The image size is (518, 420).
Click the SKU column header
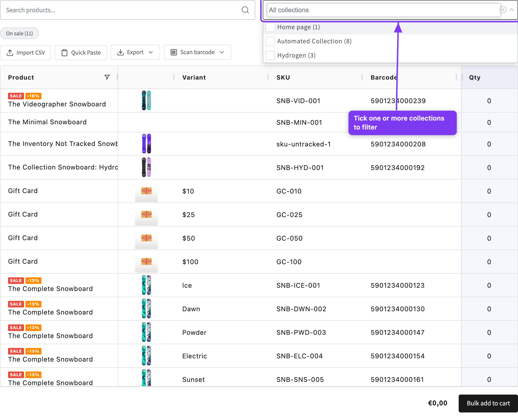pyautogui.click(x=283, y=77)
